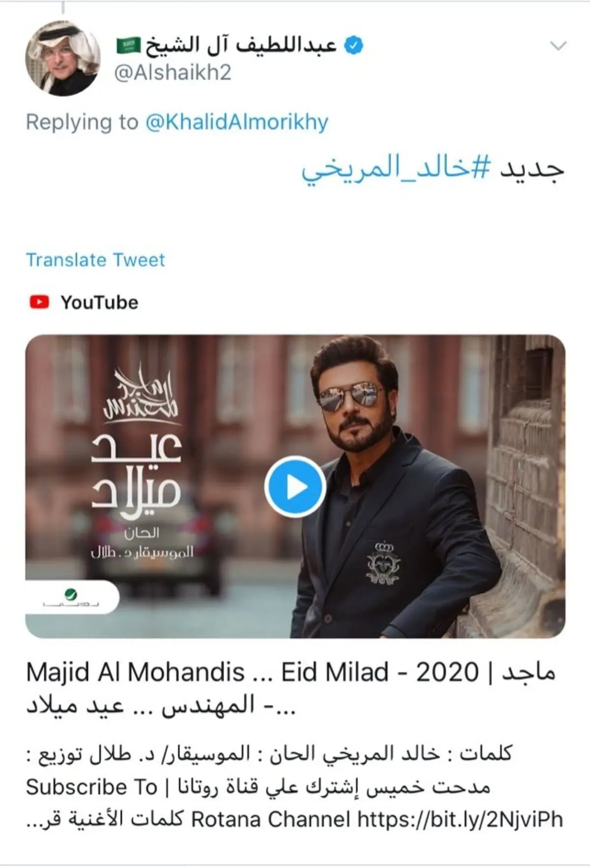The width and height of the screenshot is (590, 868).
Task: Open the tweet options chevron dropdown
Action: 558,46
